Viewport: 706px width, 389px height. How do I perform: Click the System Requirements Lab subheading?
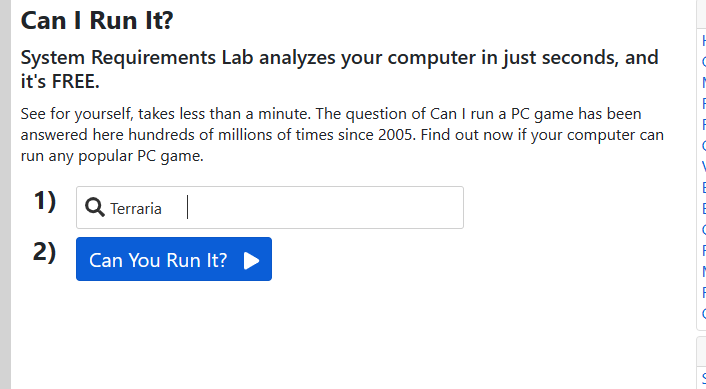point(339,69)
